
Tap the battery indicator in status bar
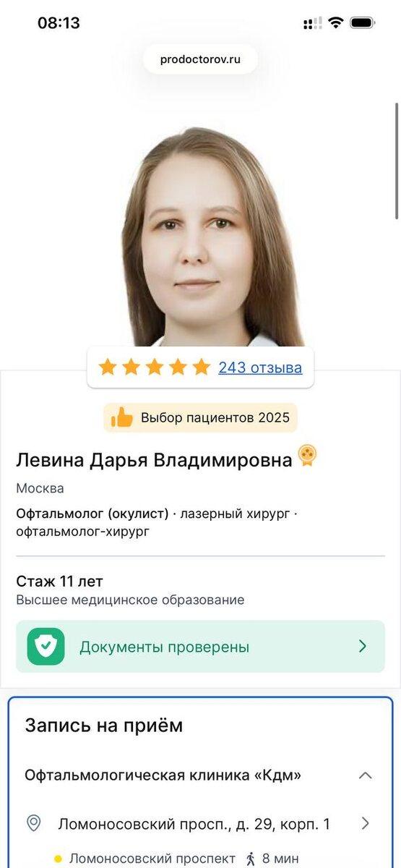coord(362,23)
